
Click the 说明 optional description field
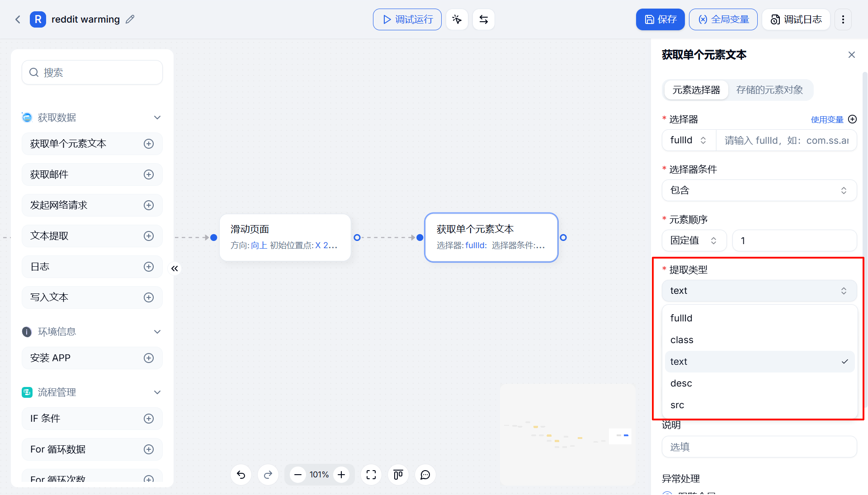[759, 447]
